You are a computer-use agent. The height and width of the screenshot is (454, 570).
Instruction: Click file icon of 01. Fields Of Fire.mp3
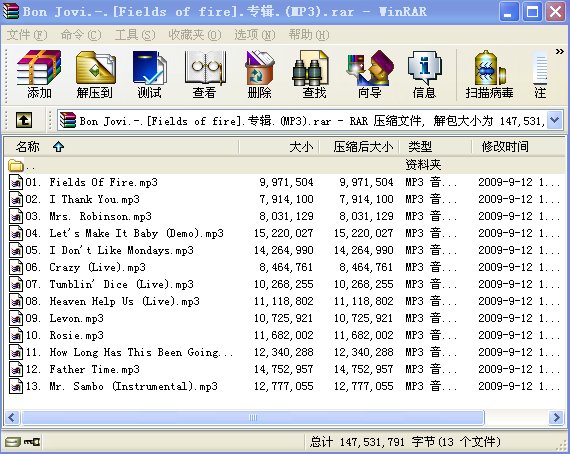[16, 182]
